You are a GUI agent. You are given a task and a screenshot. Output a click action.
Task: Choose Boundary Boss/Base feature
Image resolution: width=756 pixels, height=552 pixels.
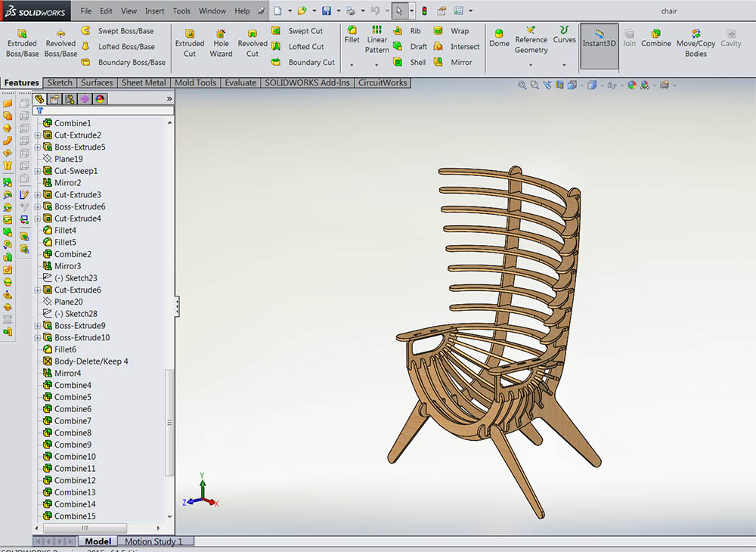point(123,62)
